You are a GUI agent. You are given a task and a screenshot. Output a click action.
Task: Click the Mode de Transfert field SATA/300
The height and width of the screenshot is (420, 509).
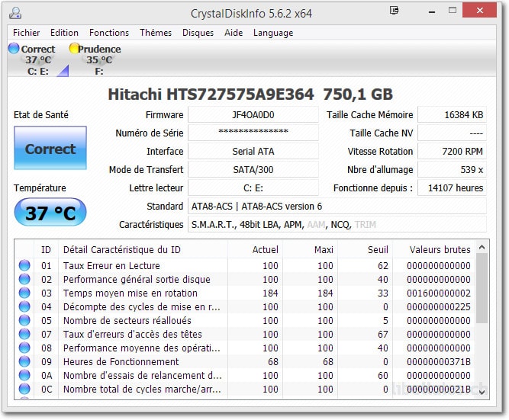click(253, 170)
